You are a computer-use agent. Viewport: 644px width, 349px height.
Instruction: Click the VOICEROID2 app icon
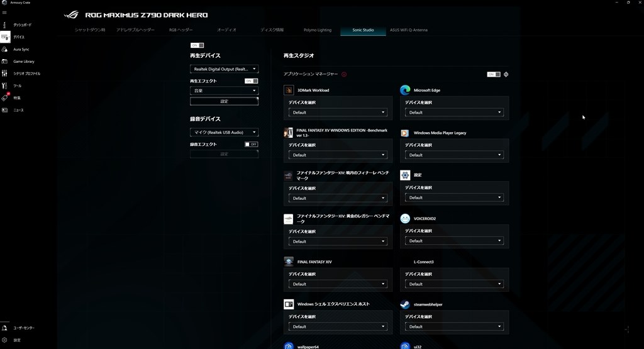(405, 218)
